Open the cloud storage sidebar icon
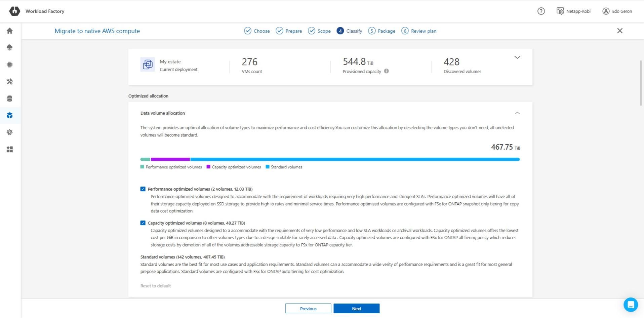Screen dimensions: 644x318 point(10,48)
